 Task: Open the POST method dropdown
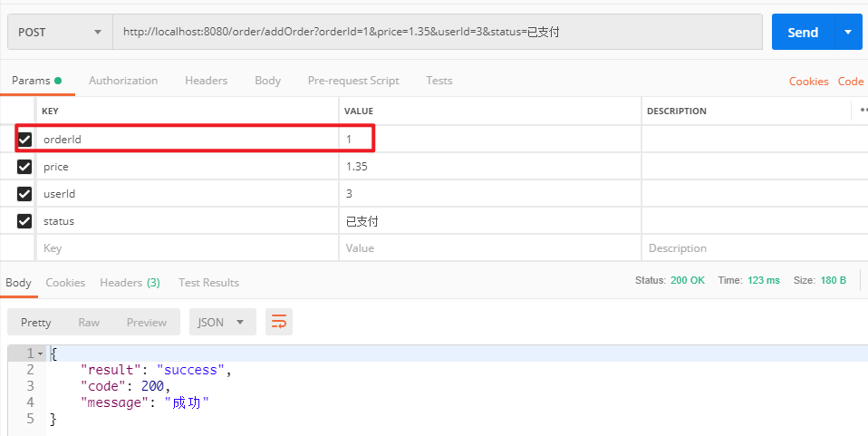(60, 32)
